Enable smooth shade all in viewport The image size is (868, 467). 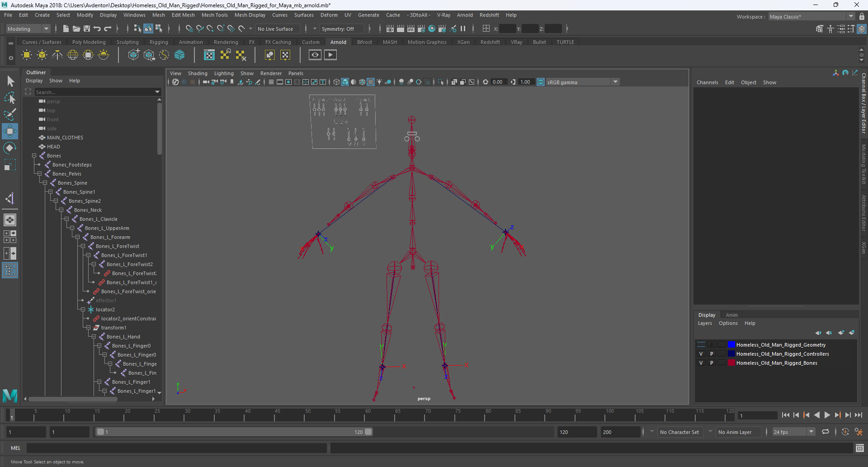pyautogui.click(x=345, y=82)
